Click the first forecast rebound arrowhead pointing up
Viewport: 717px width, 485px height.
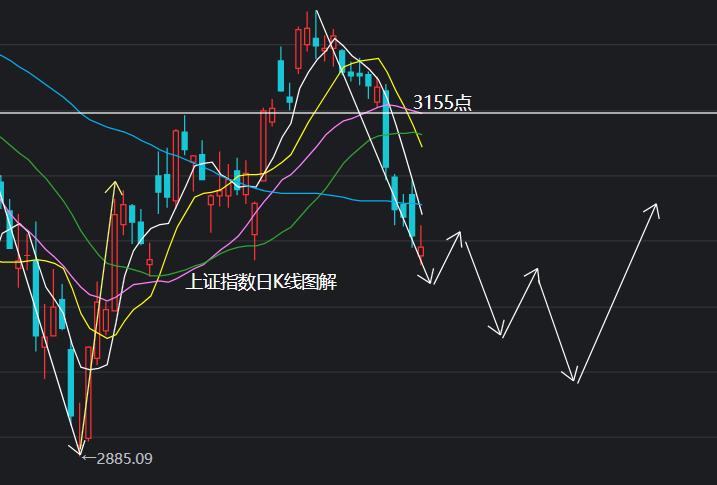pos(460,234)
